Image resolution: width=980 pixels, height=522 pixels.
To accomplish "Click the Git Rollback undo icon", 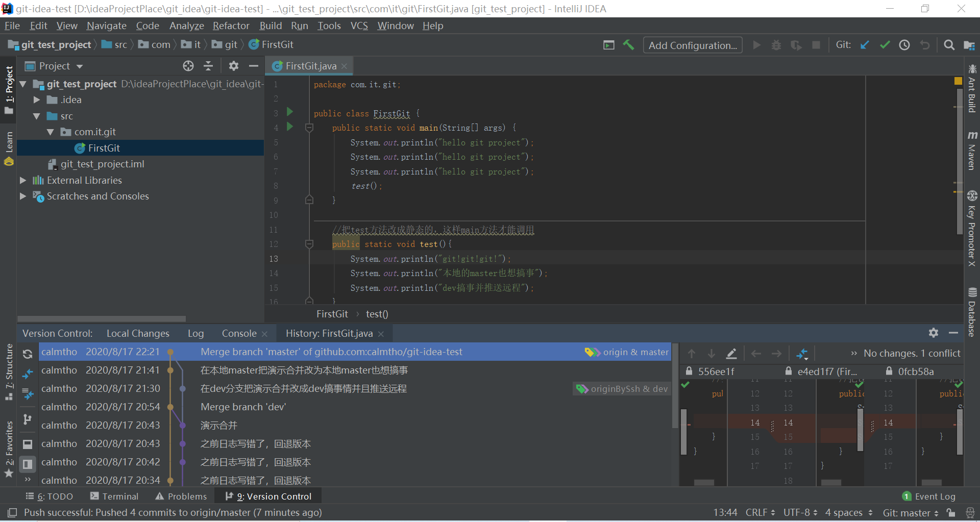I will [x=924, y=45].
